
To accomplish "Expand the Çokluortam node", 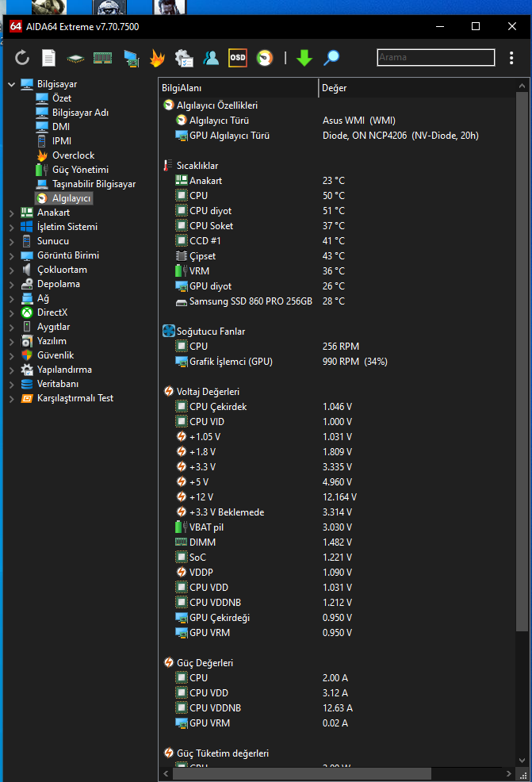I will (x=11, y=270).
